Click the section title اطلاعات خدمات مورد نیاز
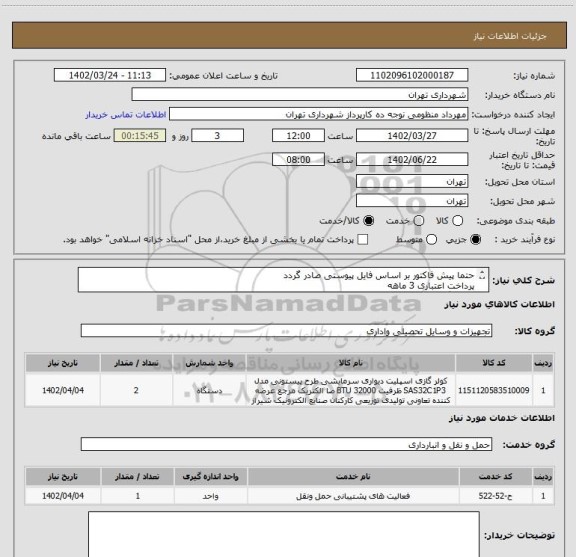This screenshot has height=557, width=576. 502,418
